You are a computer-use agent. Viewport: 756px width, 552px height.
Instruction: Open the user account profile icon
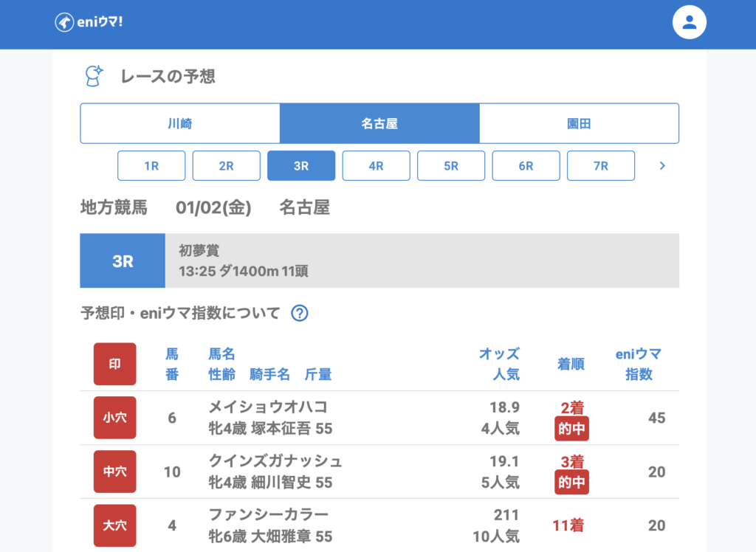tap(689, 22)
